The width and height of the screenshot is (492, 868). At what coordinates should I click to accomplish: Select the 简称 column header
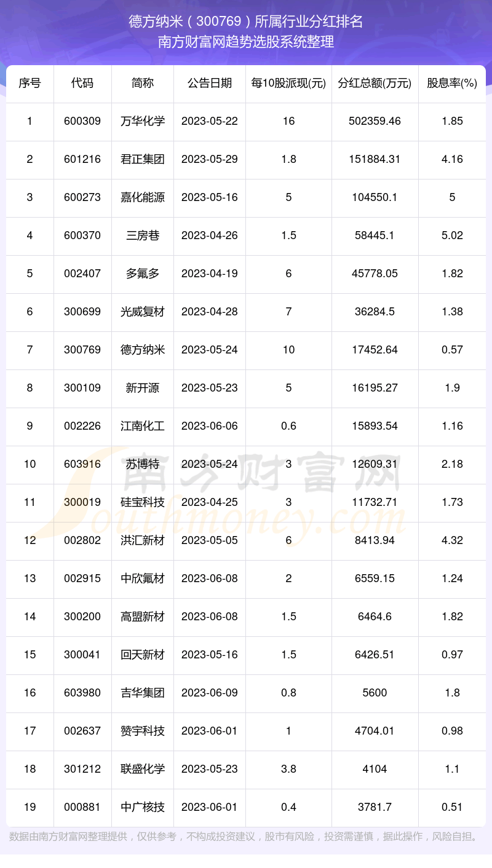click(143, 83)
